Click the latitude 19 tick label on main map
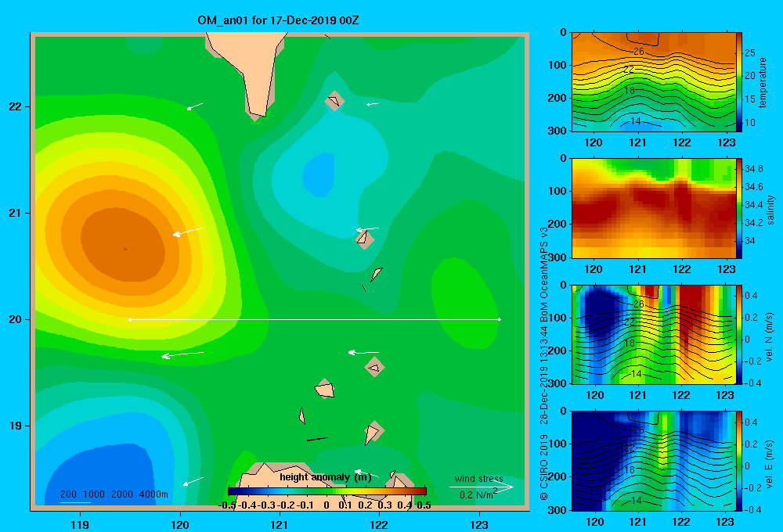 pyautogui.click(x=16, y=426)
